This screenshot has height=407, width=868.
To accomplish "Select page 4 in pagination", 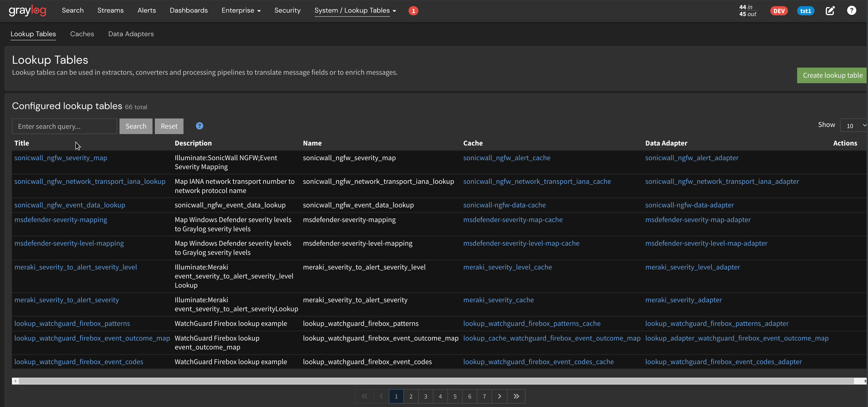I will pos(440,396).
